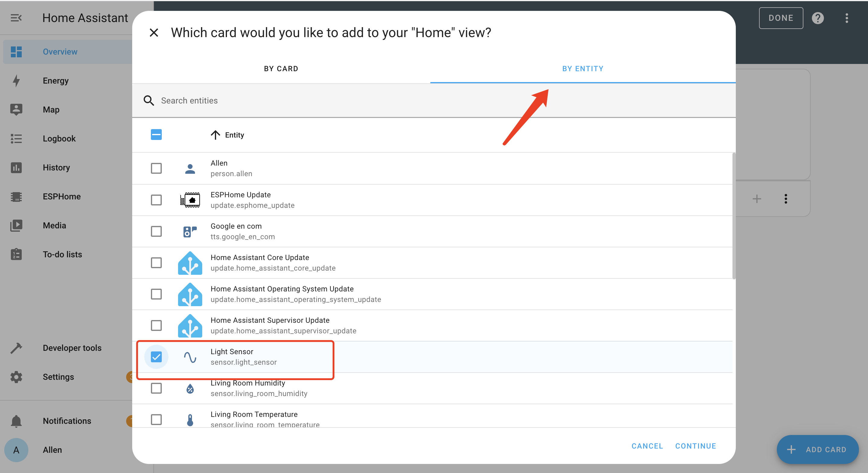Image resolution: width=868 pixels, height=473 pixels.
Task: Open the Energy panel icon
Action: pos(16,81)
